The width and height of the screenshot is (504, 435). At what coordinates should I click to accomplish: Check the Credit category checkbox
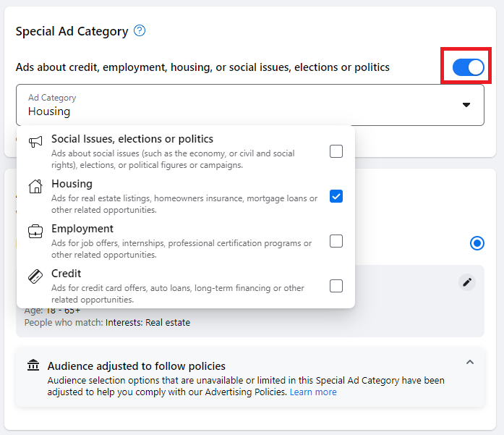(x=336, y=286)
